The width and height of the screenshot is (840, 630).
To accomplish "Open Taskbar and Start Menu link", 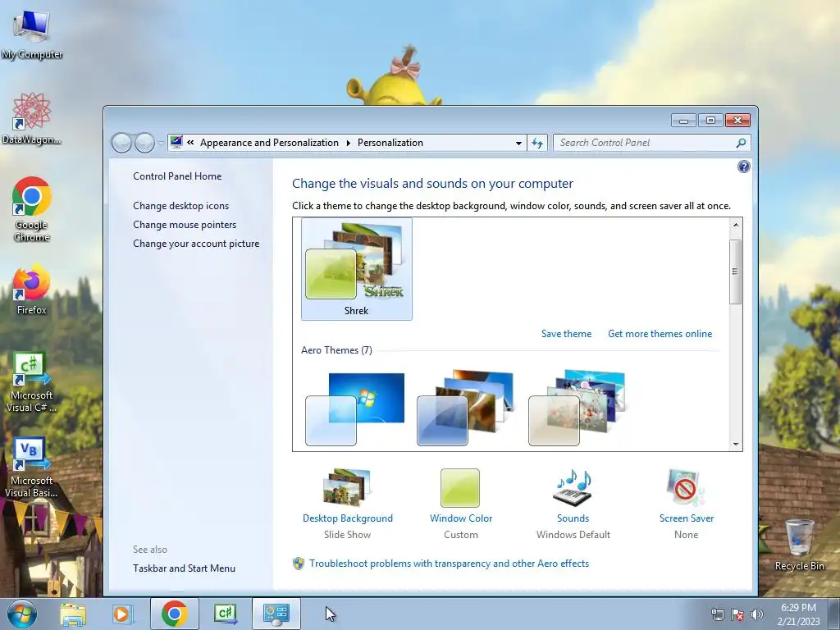I will point(185,568).
